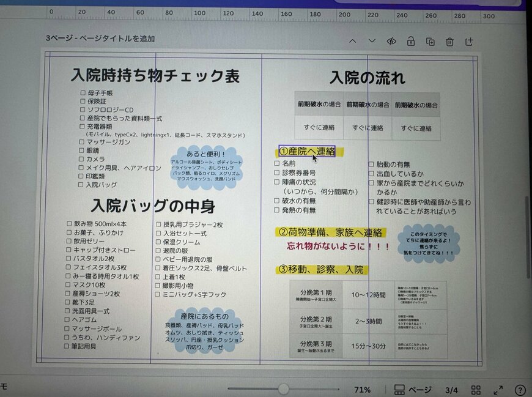The image size is (532, 397).
Task: Lock page 3 with the padlock icon
Action: tap(410, 42)
